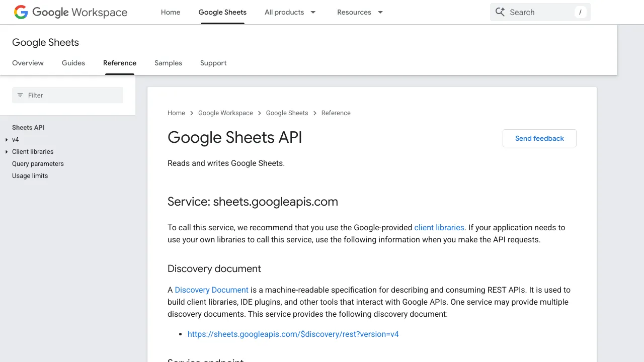
Task: Click the Reference breadcrumb
Action: (336, 113)
